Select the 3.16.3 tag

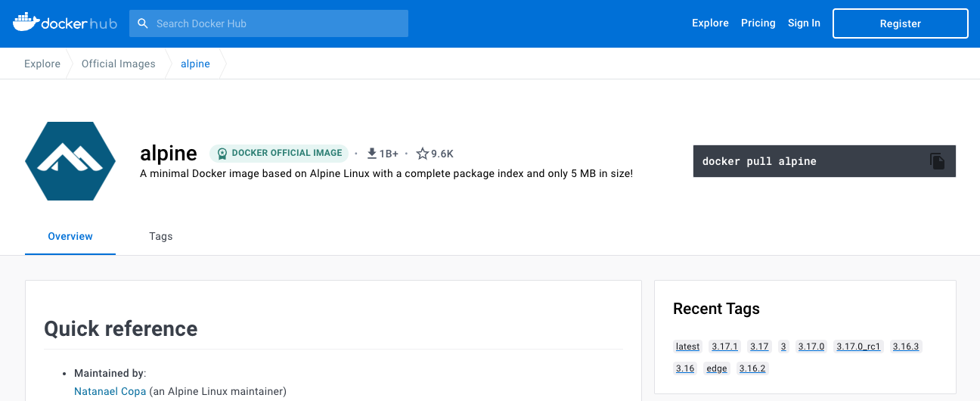(x=906, y=347)
